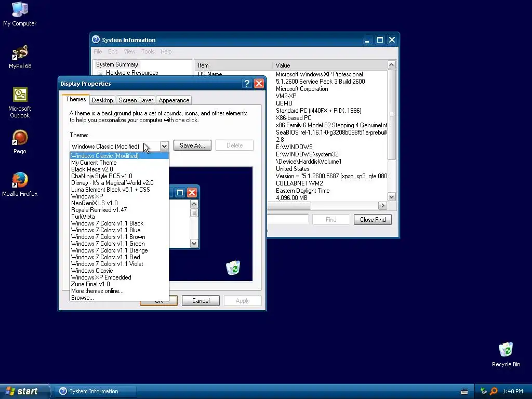Viewport: 532px width, 399px height.
Task: Click horizontal scrollbar right arrow in System Information
Action: (382, 206)
